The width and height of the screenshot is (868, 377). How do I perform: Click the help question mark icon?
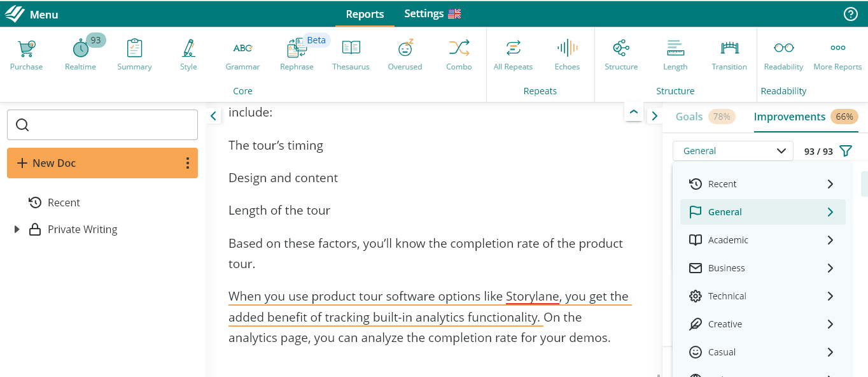[x=850, y=14]
